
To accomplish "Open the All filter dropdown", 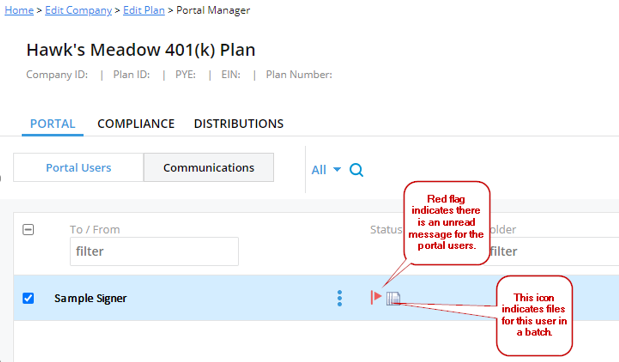I will click(x=326, y=170).
